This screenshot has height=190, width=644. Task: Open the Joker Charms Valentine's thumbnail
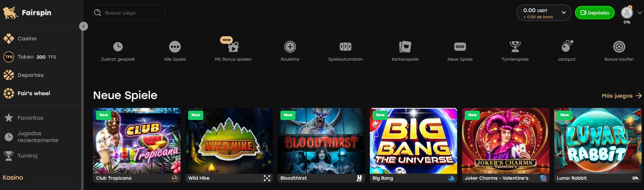(x=505, y=141)
